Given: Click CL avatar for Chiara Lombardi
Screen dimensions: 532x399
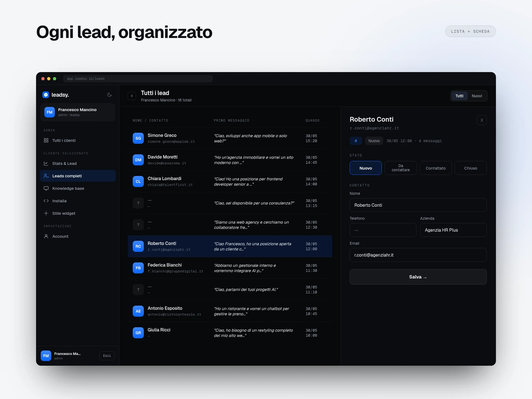Looking at the screenshot, I should [138, 181].
